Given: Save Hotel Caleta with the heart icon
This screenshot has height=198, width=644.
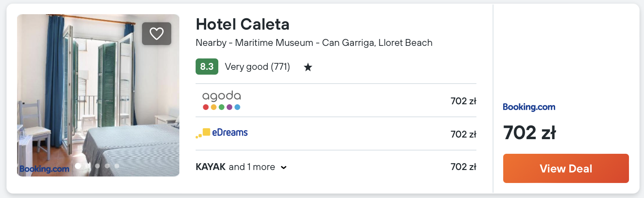Looking at the screenshot, I should tap(157, 34).
